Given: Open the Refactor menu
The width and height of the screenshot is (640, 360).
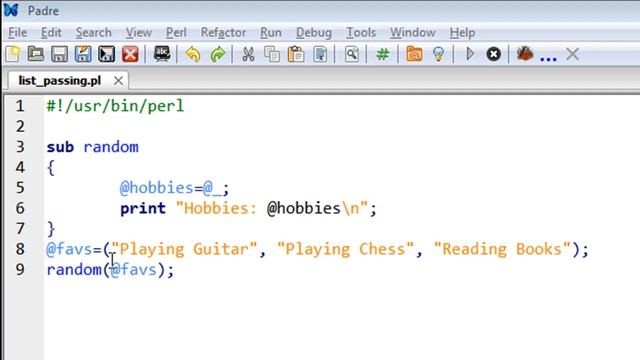Looking at the screenshot, I should click(x=223, y=33).
